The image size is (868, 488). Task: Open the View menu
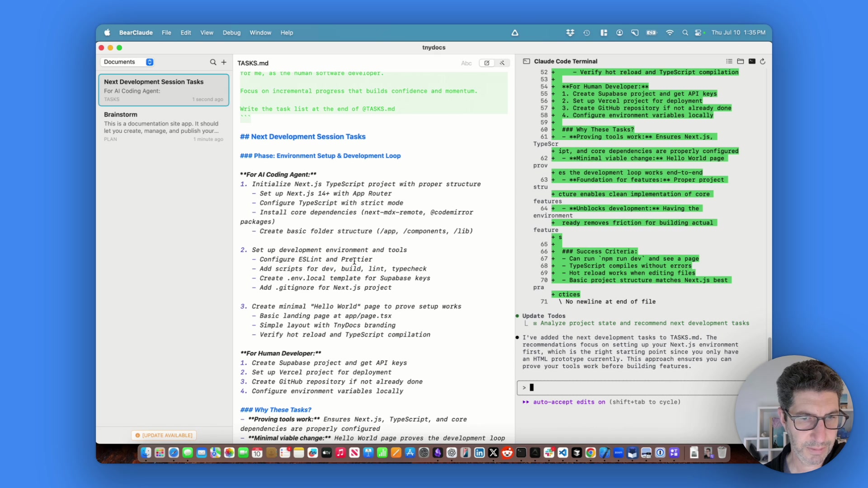coord(207,33)
